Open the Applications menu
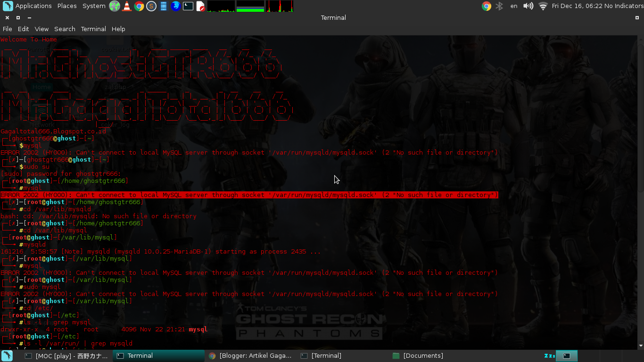 coord(33,6)
